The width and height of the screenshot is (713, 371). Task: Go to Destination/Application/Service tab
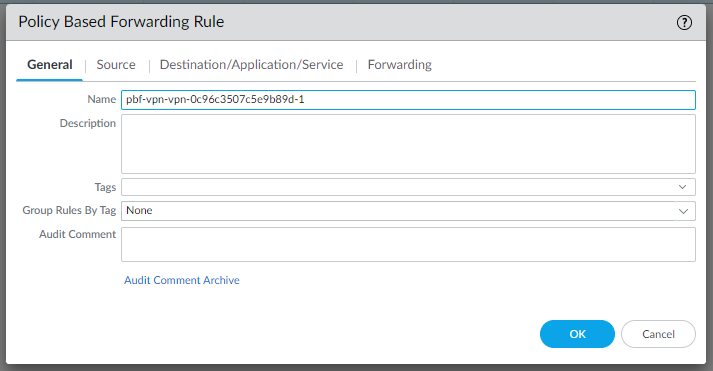(251, 65)
